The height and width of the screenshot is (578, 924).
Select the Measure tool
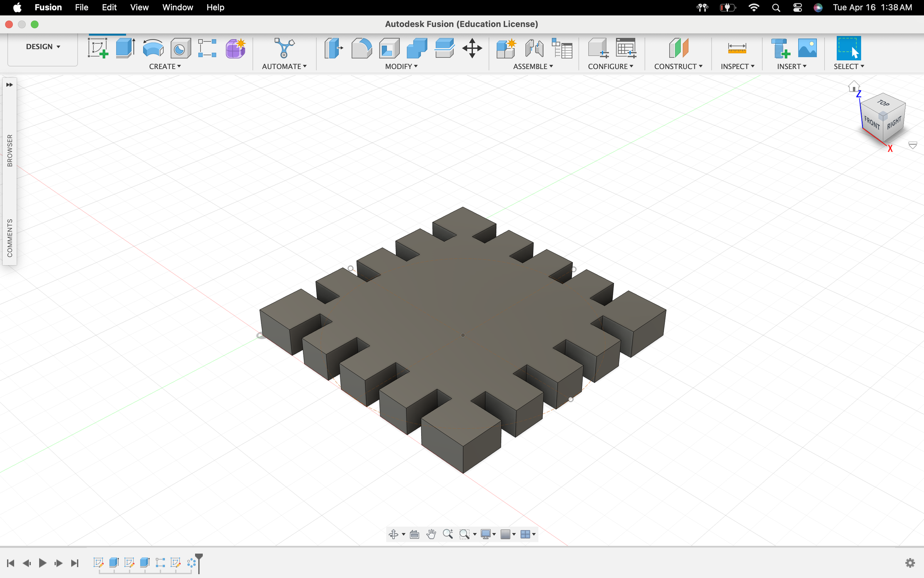(x=737, y=48)
